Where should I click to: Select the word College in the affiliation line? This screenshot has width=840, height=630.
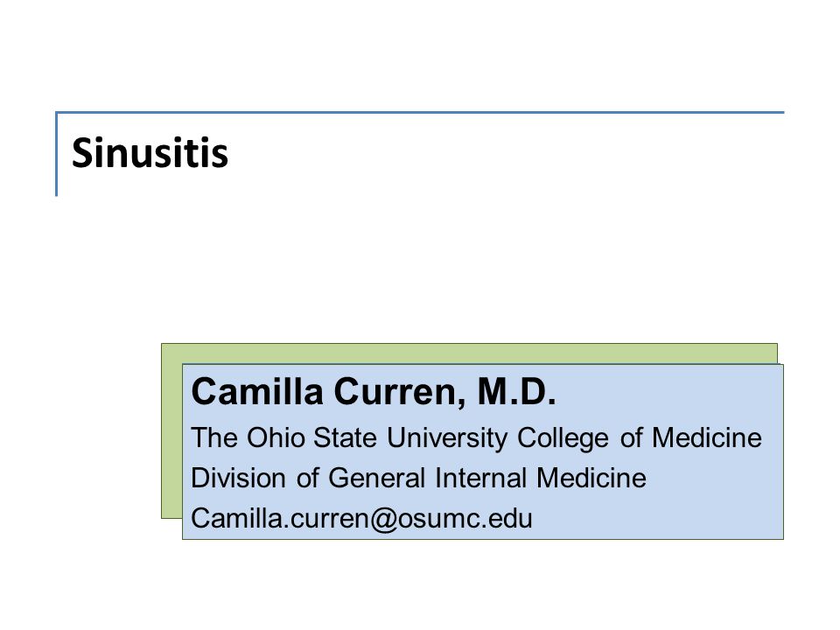pos(563,438)
